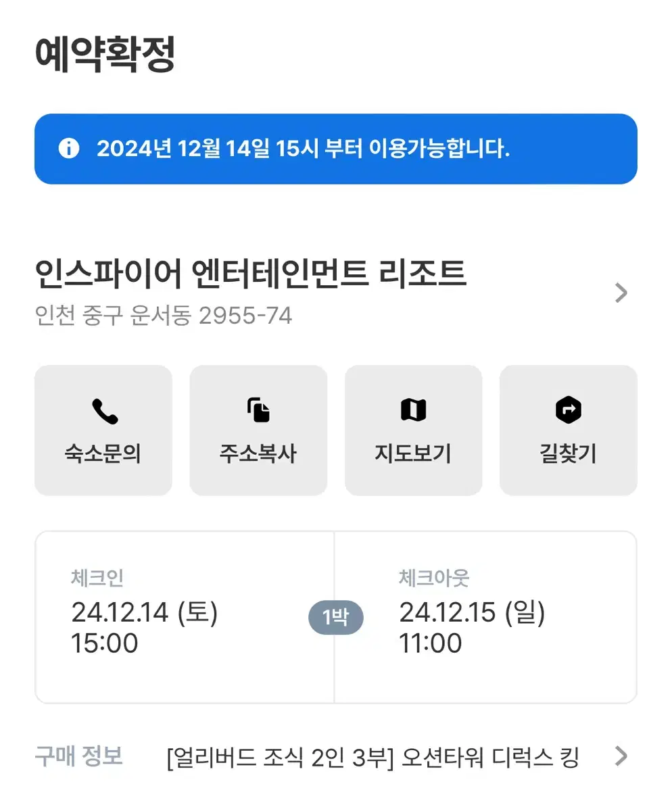
Task: Tap the 구매 정보 label
Action: tap(78, 756)
